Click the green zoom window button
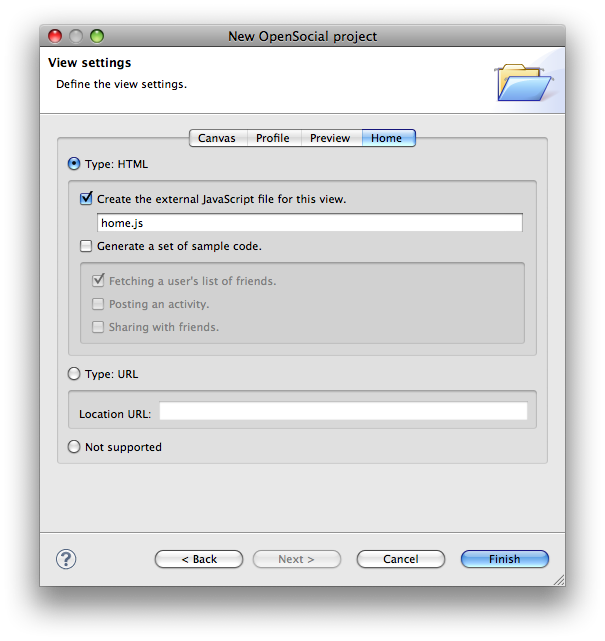Image resolution: width=605 pixels, height=641 pixels. click(97, 36)
